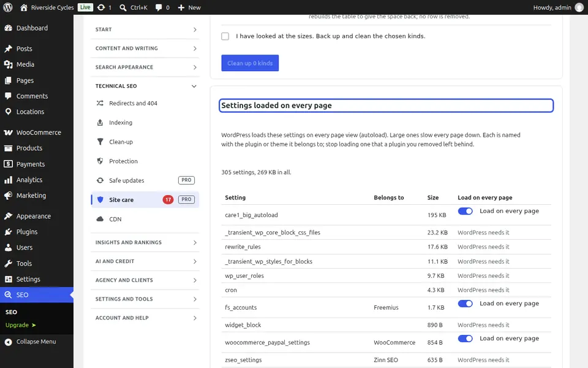Expand AI and Credit

[x=145, y=261]
